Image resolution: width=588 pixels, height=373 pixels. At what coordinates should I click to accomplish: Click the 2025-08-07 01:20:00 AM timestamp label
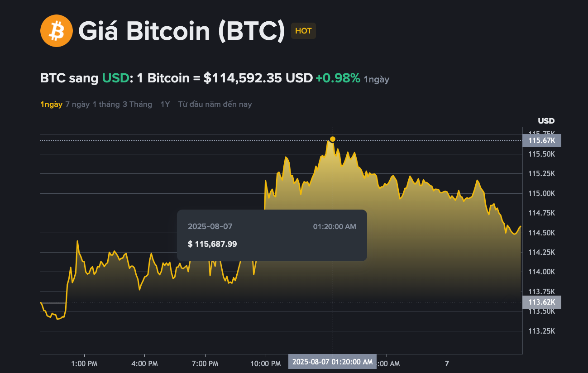coord(332,362)
